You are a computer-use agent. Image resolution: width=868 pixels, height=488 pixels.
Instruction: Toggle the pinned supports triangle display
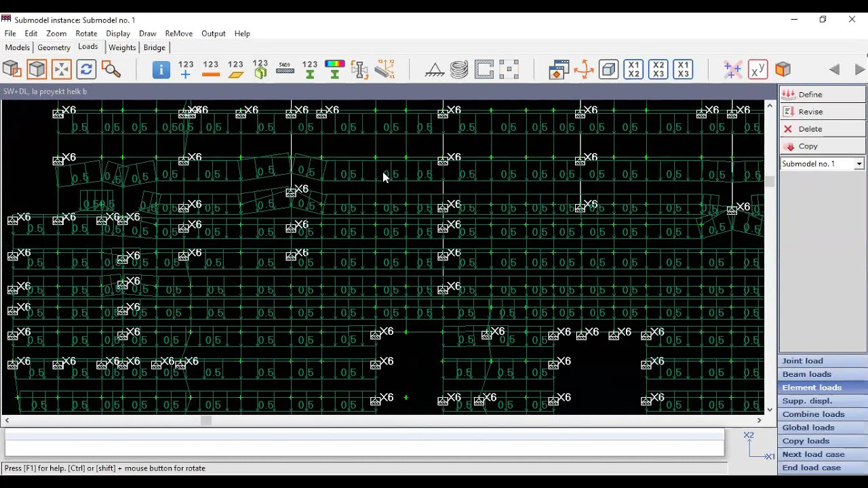click(435, 69)
